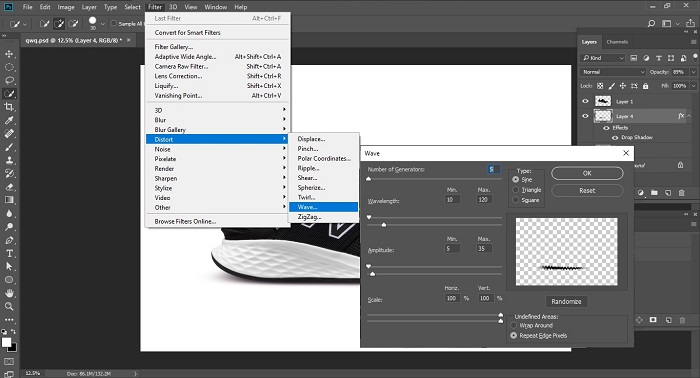Select the Crop tool
Viewport: 700px width, 378px height.
(9, 107)
